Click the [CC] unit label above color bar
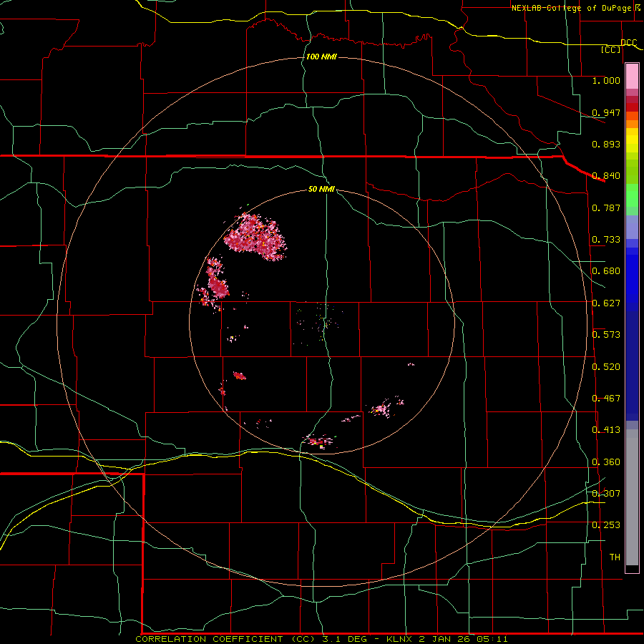This screenshot has width=644, height=644. tap(611, 49)
